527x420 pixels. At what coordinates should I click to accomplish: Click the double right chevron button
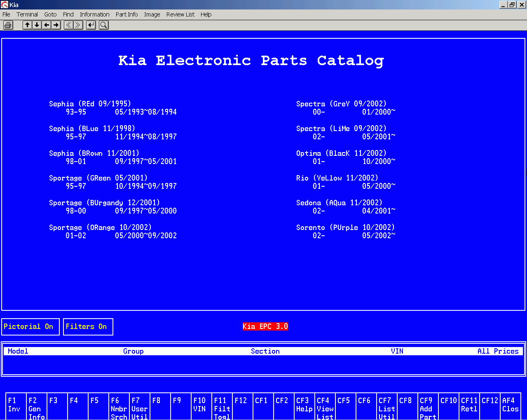pos(78,25)
